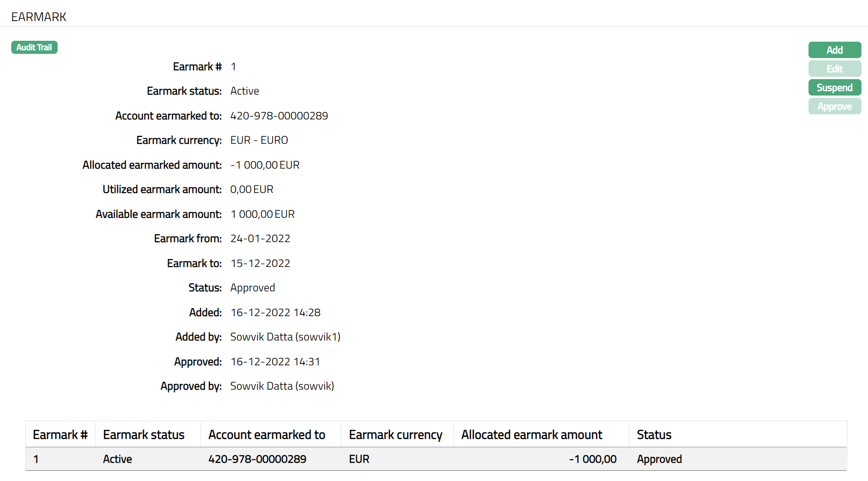This screenshot has width=868, height=481.
Task: Sort by Allocated earmark amount header
Action: point(532,435)
